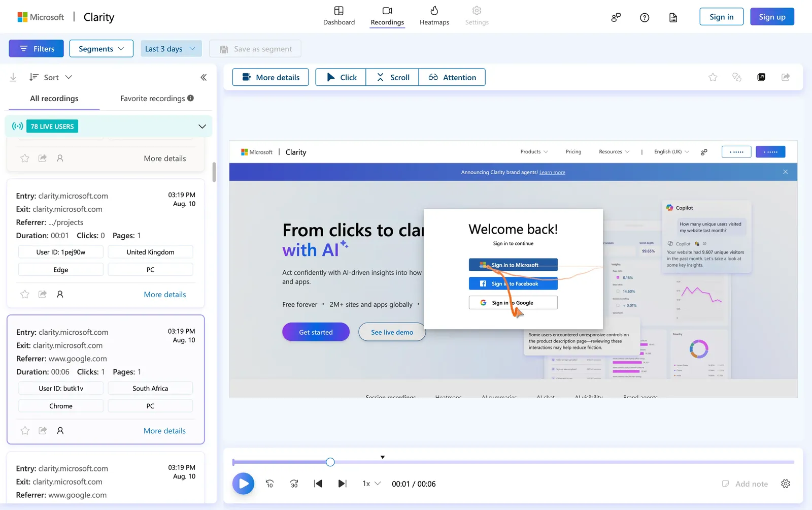Star the current recording in player toolbar

coord(713,77)
